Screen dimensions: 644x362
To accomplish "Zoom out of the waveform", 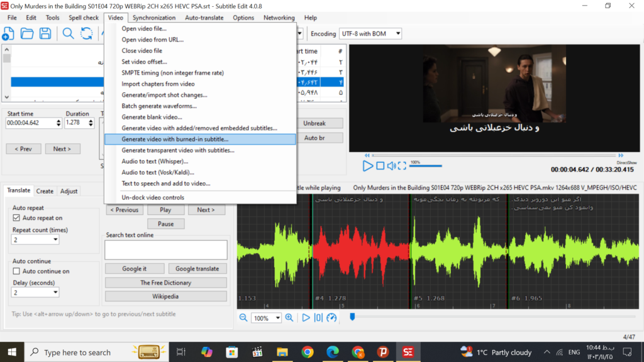I will click(243, 318).
